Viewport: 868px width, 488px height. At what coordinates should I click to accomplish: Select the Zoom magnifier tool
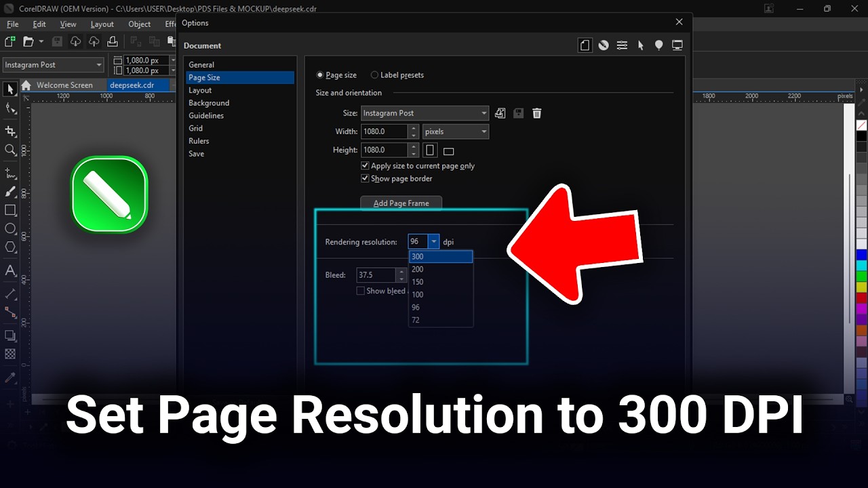[10, 150]
